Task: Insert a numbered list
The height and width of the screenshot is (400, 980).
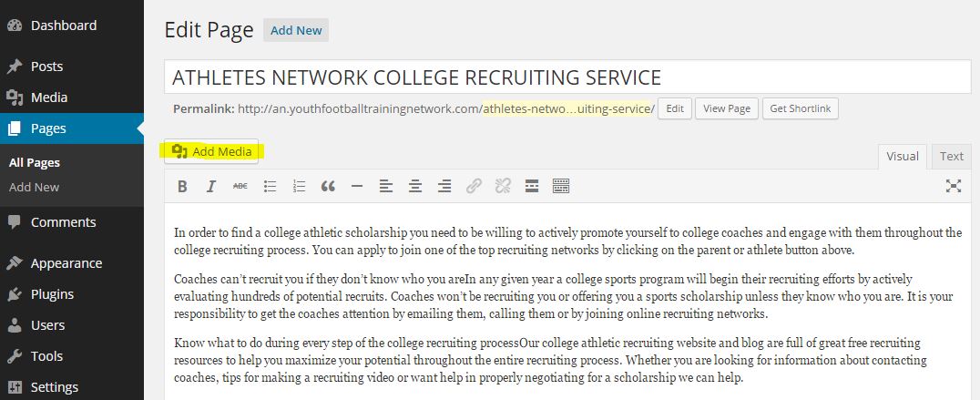Action: coord(299,186)
